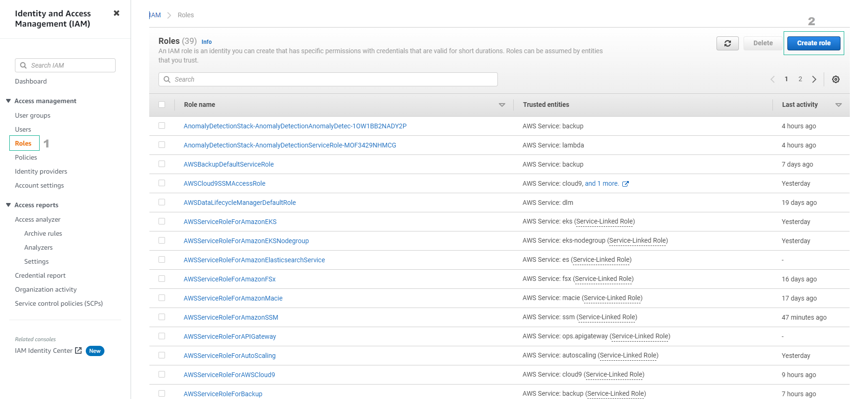The height and width of the screenshot is (399, 868).
Task: Click '47 minutes ago' last activity cell
Action: 804,317
